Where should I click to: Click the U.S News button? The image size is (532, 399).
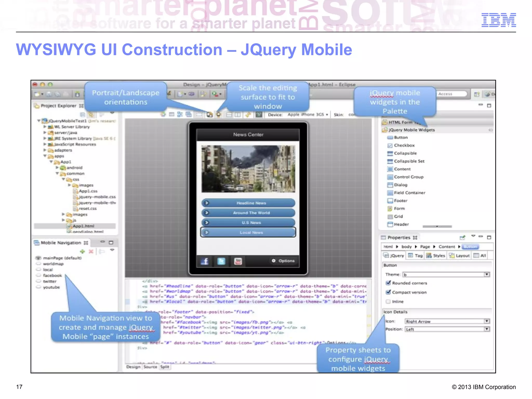point(248,223)
